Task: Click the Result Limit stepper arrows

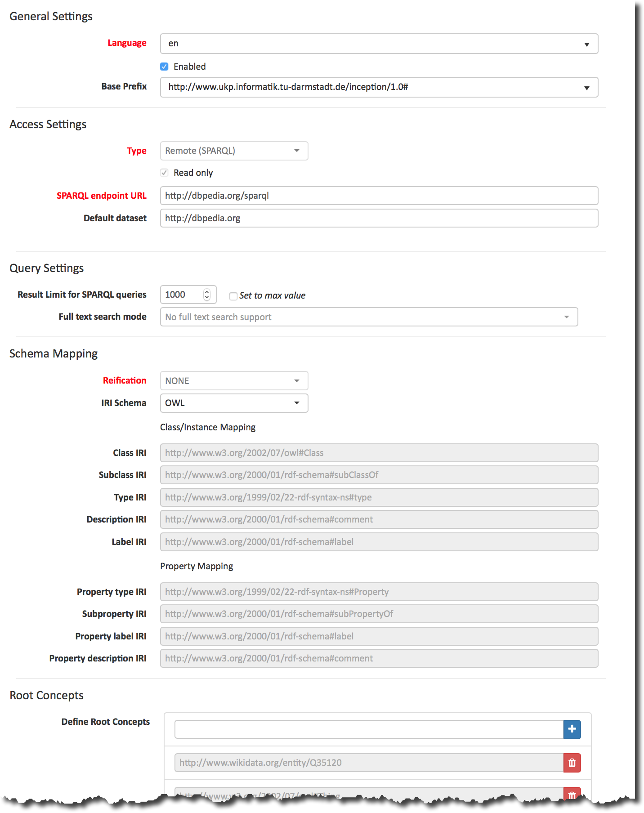Action: pos(207,295)
